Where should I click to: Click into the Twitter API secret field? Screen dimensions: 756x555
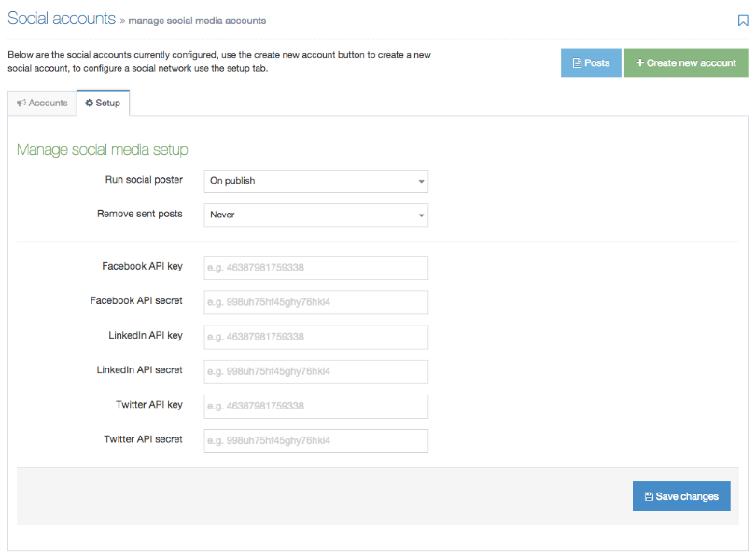pyautogui.click(x=315, y=440)
